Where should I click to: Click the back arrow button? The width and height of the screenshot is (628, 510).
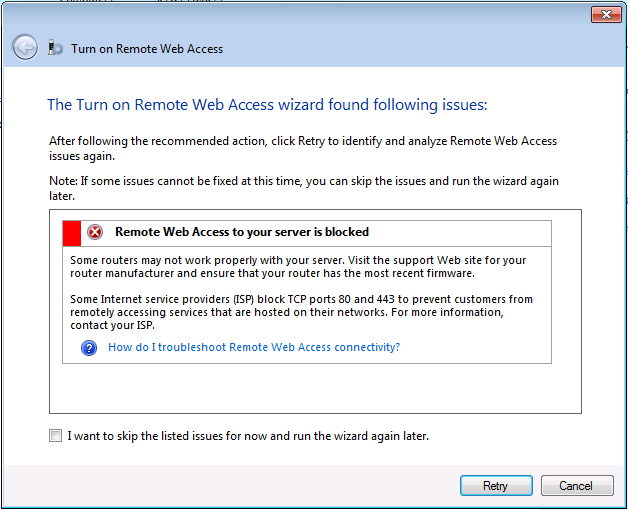coord(25,47)
